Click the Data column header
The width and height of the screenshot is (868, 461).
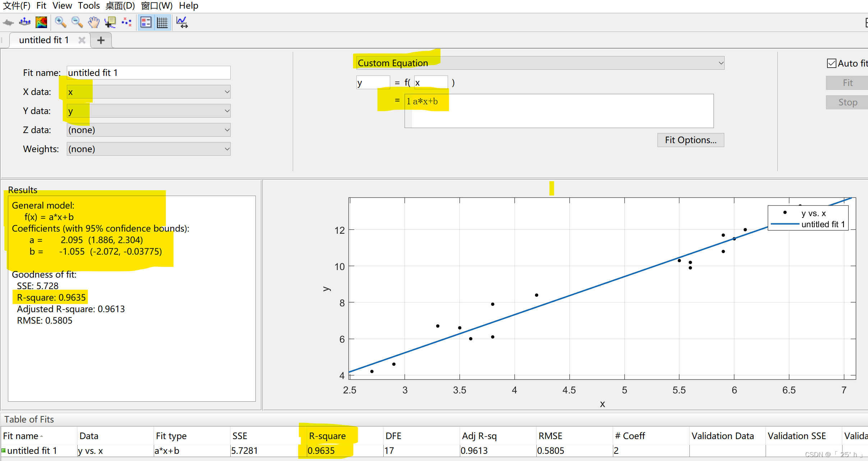[115, 436]
